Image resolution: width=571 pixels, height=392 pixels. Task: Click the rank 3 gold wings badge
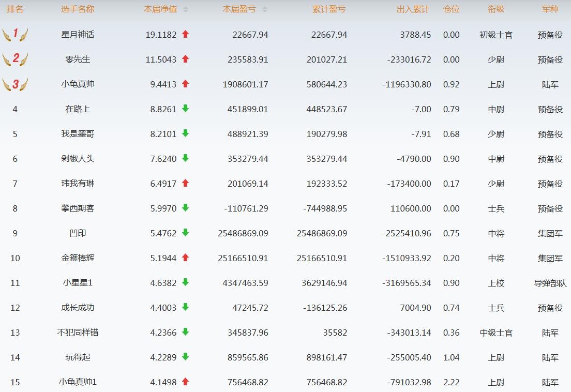coord(15,84)
